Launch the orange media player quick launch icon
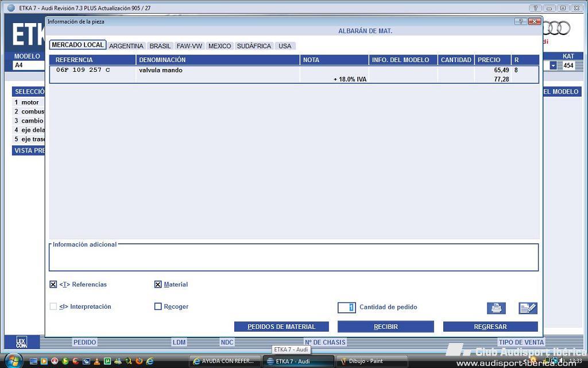The image size is (588, 368). [x=44, y=361]
